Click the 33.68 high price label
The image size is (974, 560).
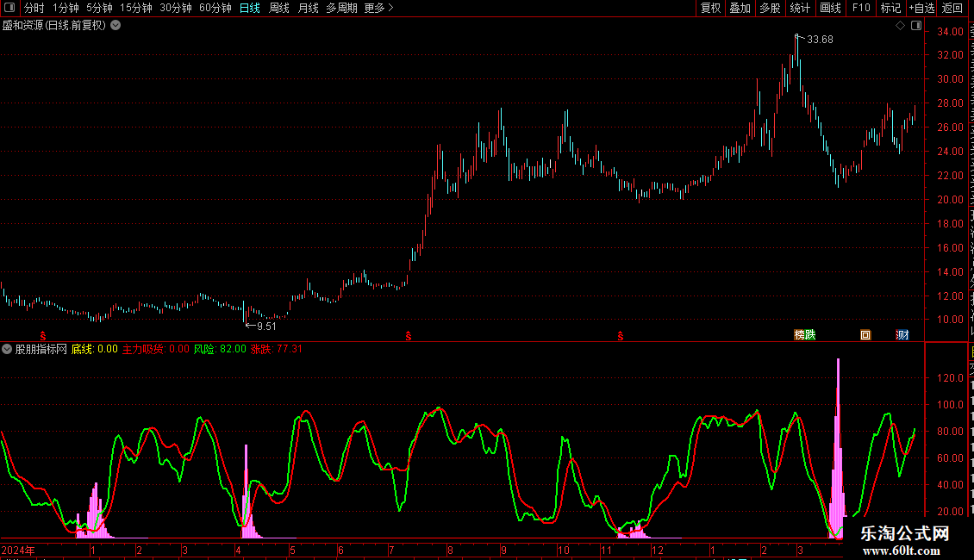pyautogui.click(x=820, y=40)
